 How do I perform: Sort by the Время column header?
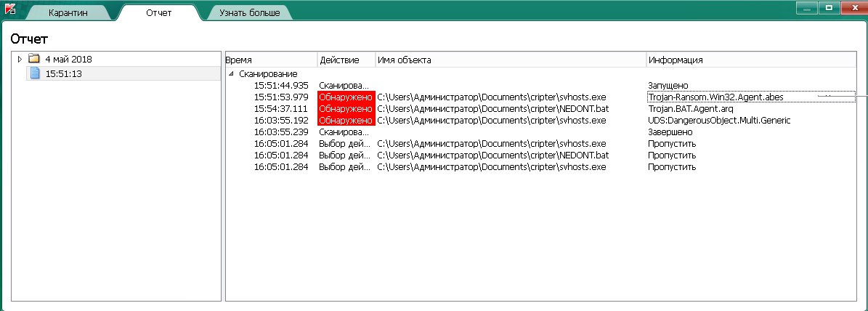coord(271,60)
